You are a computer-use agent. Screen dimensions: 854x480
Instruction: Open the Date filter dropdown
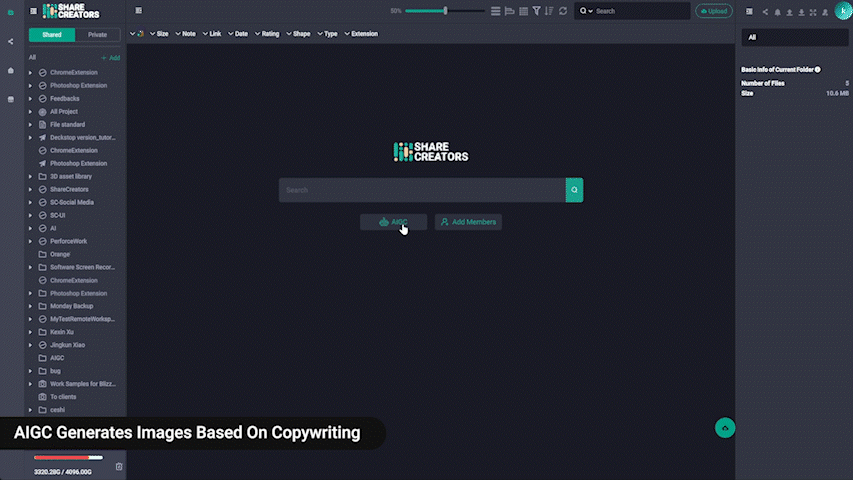tap(237, 34)
